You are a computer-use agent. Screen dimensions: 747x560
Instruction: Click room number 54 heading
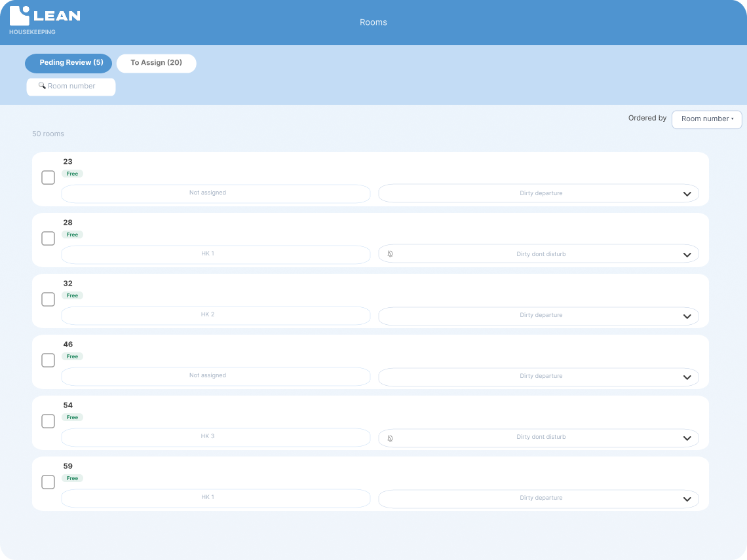click(x=67, y=405)
